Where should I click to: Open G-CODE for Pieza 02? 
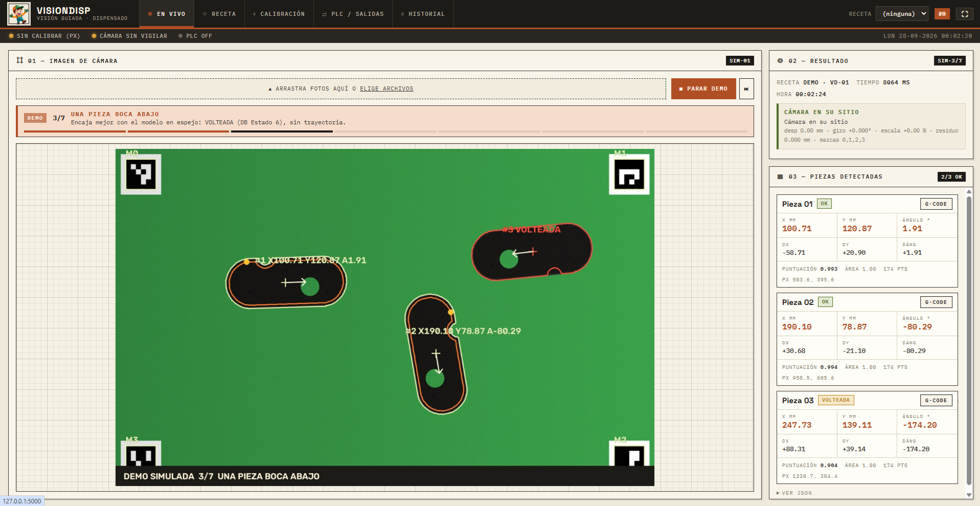936,302
